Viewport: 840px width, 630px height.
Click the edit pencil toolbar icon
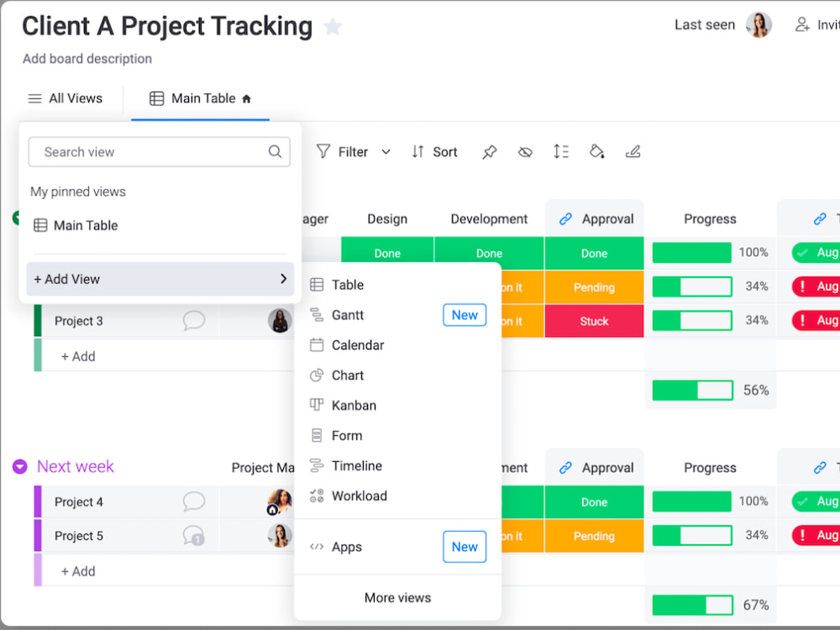pos(633,152)
